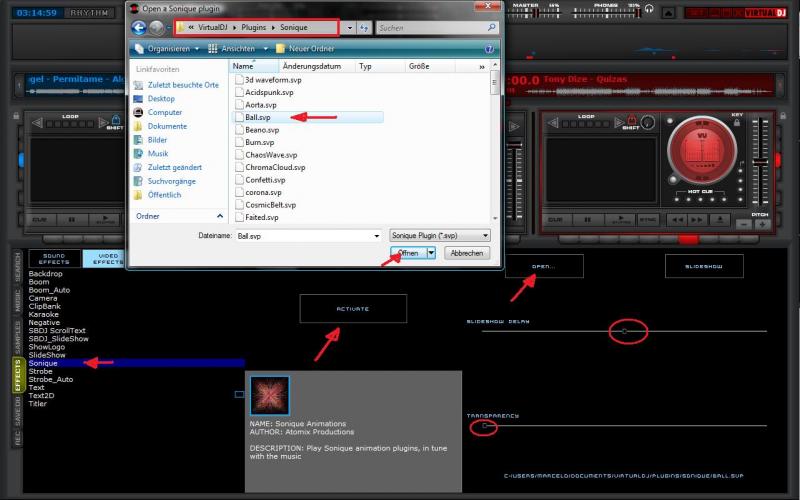Click right deck loop-out triangle arrow
This screenshot has width=800, height=500.
(x=618, y=122)
